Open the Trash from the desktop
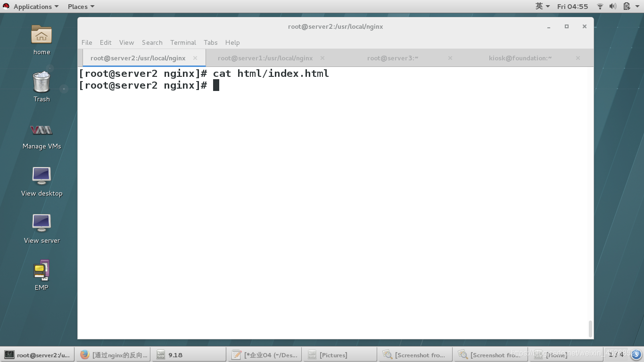This screenshot has width=644, height=362. (x=41, y=87)
